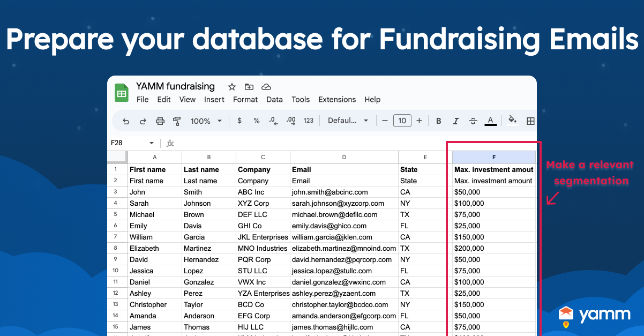Click the font size 10 field
The image size is (644, 336).
[x=402, y=121]
